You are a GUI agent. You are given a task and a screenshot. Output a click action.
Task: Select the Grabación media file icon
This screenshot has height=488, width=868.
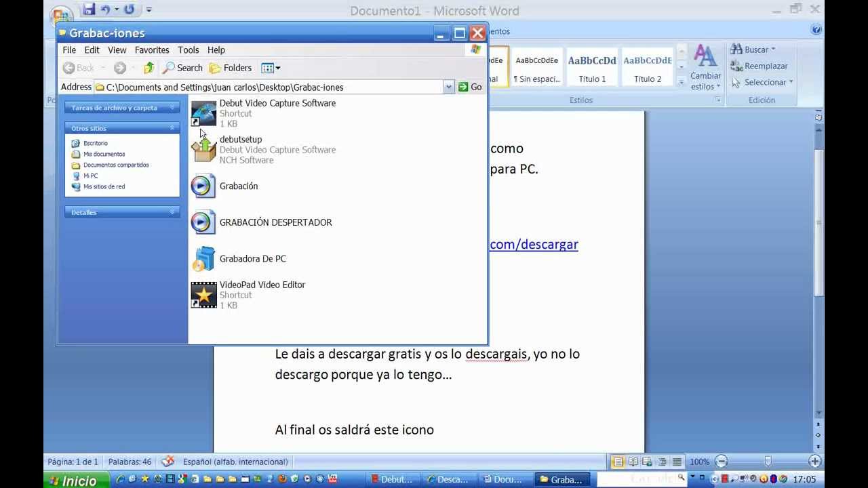coord(203,186)
